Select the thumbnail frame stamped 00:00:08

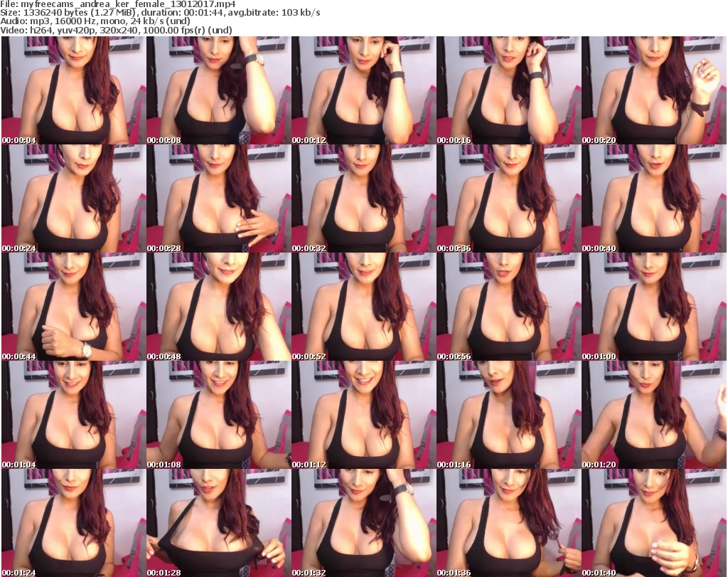tap(219, 90)
